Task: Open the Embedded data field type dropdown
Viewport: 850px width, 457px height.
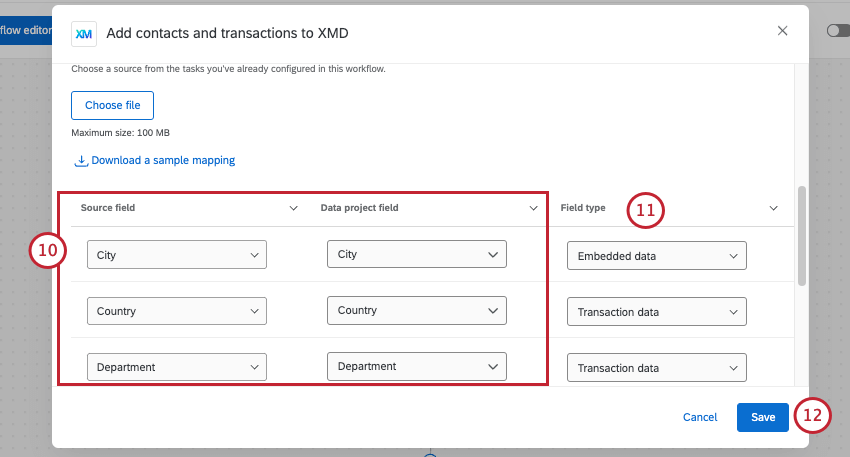Action: click(657, 256)
